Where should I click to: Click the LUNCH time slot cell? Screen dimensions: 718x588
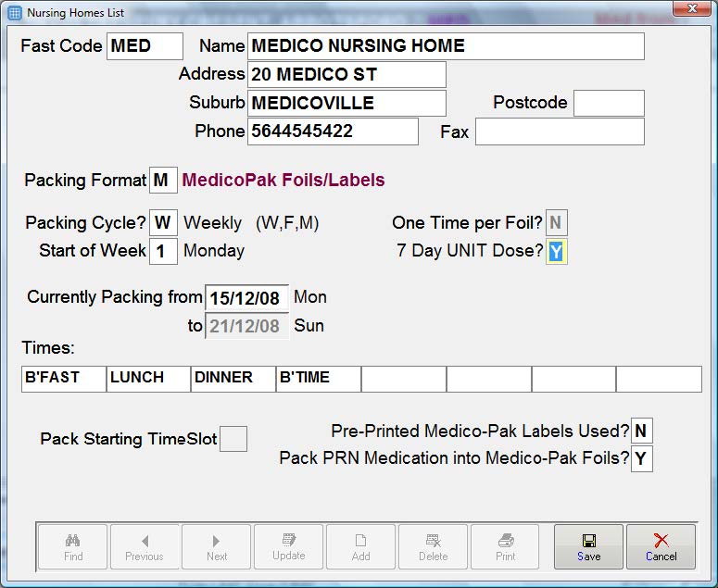click(148, 379)
